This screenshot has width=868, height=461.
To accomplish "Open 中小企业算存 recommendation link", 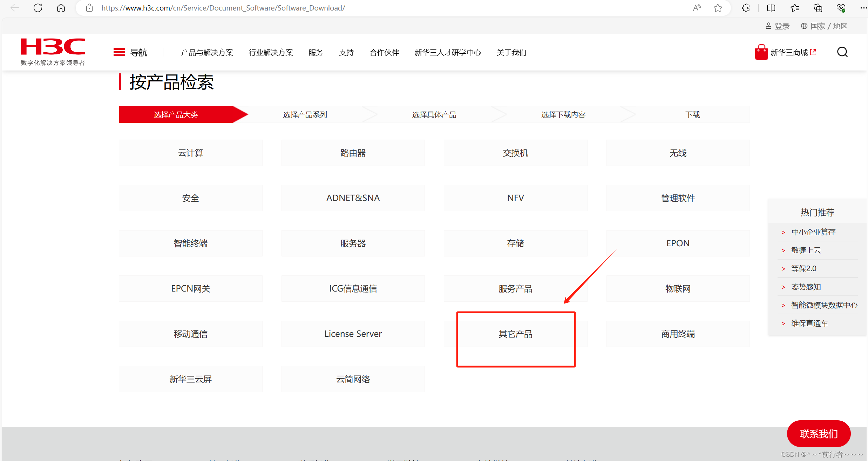I will pos(813,232).
